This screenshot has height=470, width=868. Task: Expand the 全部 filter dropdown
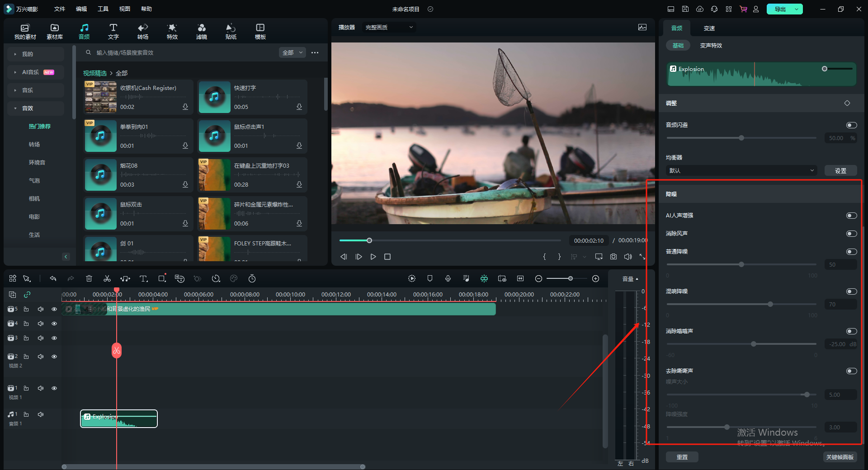[292, 53]
